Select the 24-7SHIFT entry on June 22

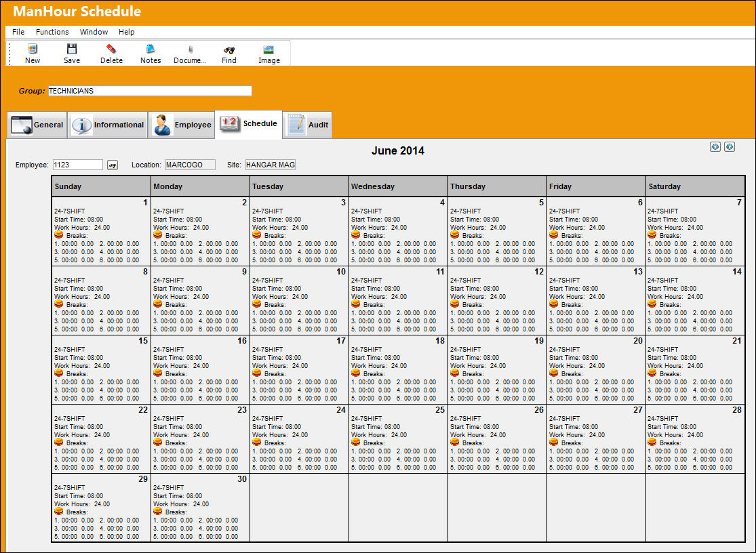pyautogui.click(x=69, y=419)
